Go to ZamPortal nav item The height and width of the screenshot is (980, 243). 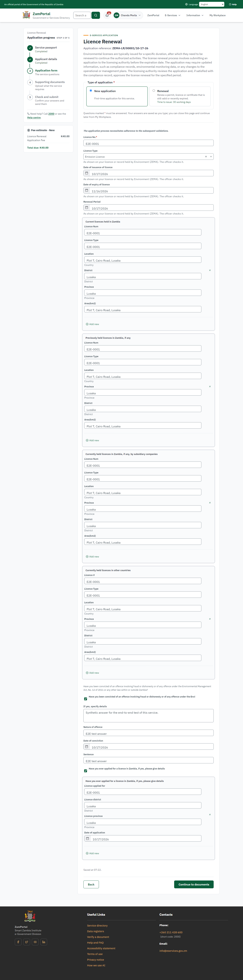click(x=153, y=15)
